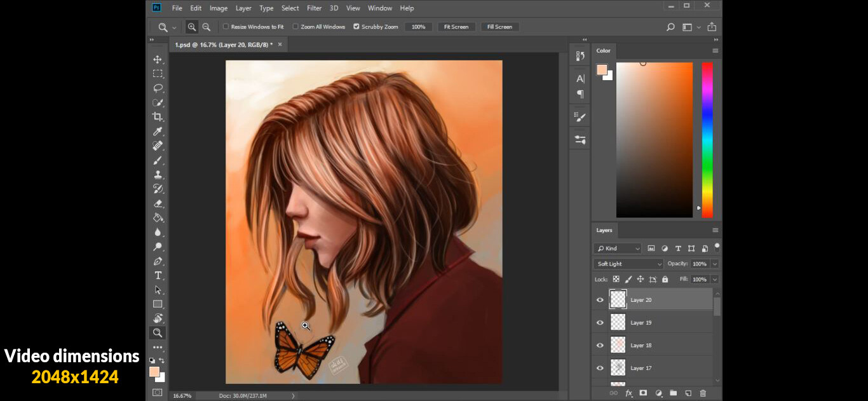This screenshot has width=868, height=401.
Task: Pick a hue on the vertical color spectrum bar
Action: click(x=707, y=140)
